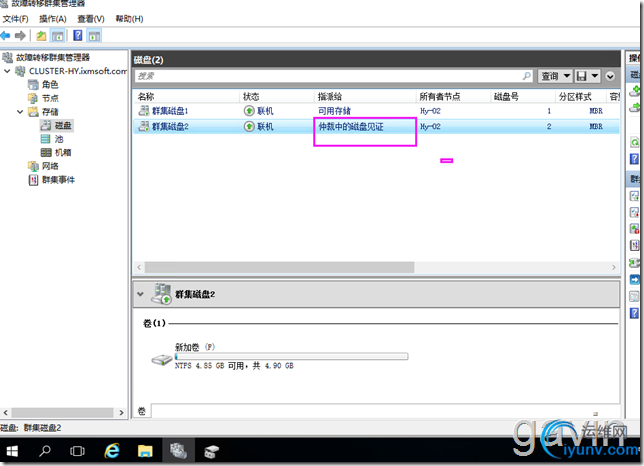Click the 群集磁盘2 details header disk icon
Viewport: 644px width, 466px height.
pos(161,294)
